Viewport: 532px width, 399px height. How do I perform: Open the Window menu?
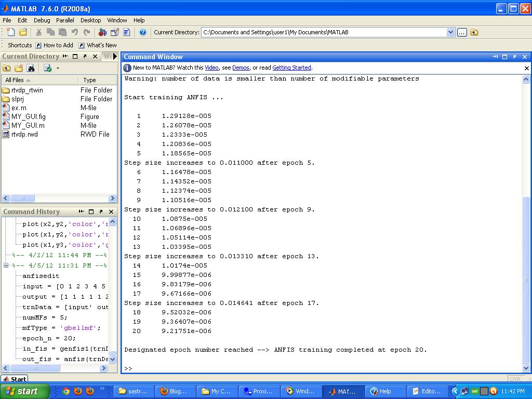[x=117, y=20]
